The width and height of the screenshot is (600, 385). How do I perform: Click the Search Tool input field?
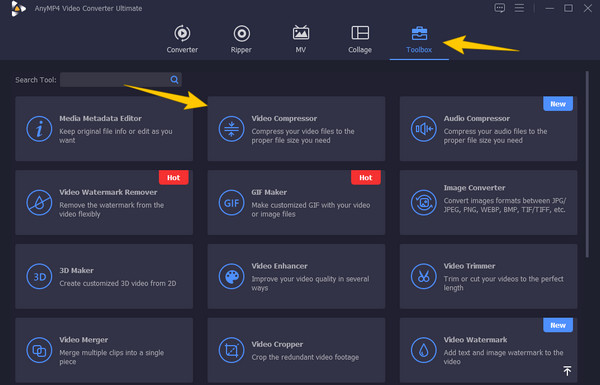(x=121, y=80)
